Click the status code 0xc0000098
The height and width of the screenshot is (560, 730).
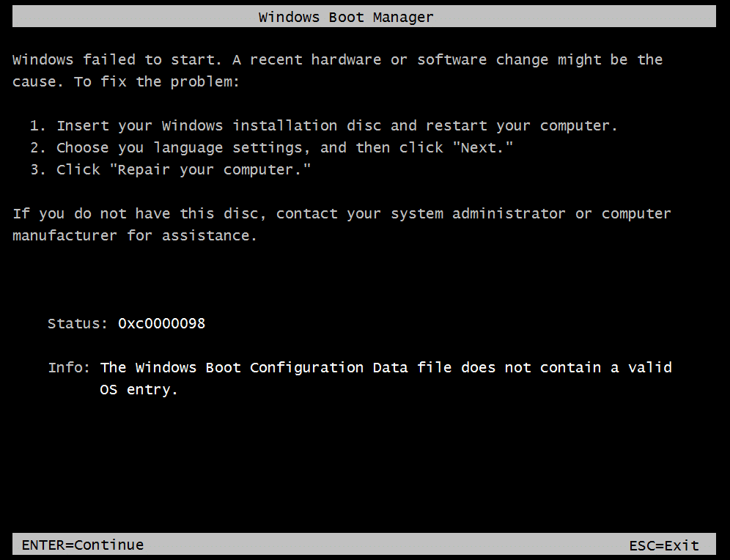point(161,323)
